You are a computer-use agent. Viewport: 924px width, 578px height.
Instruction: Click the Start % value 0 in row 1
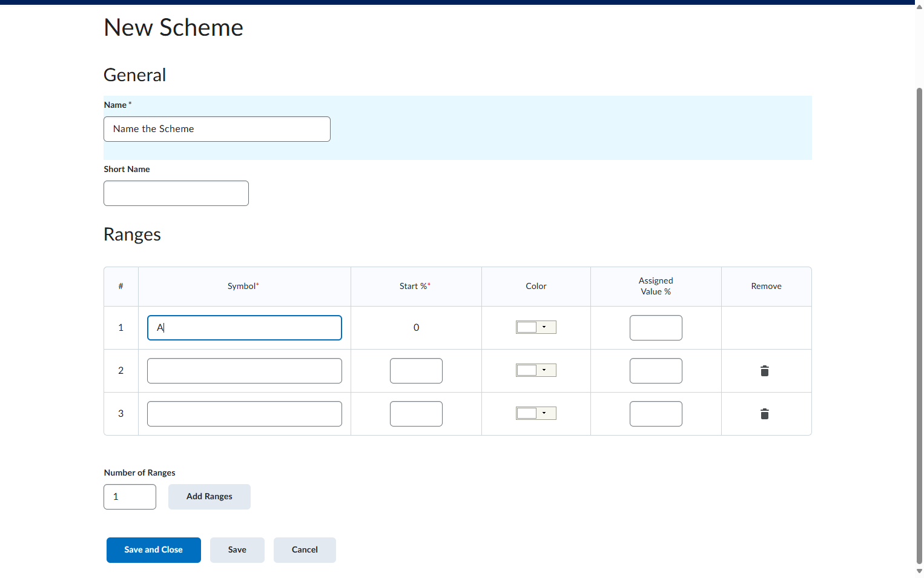coord(416,328)
